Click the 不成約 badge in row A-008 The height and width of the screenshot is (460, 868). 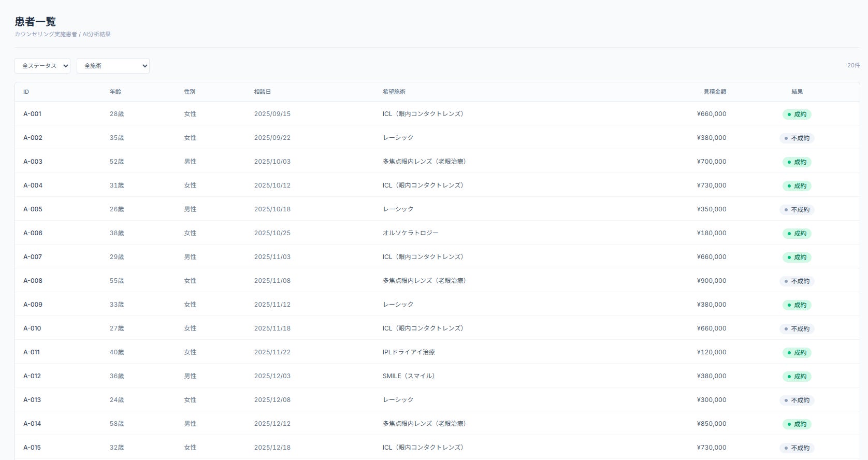[x=797, y=281]
